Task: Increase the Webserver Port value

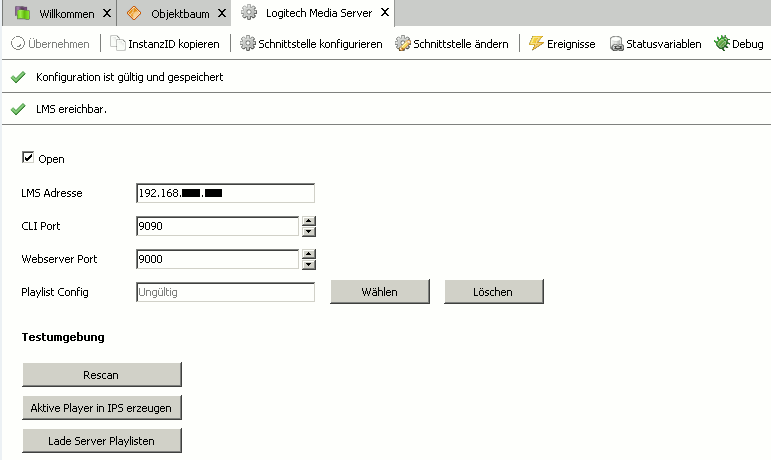Action: [x=309, y=254]
